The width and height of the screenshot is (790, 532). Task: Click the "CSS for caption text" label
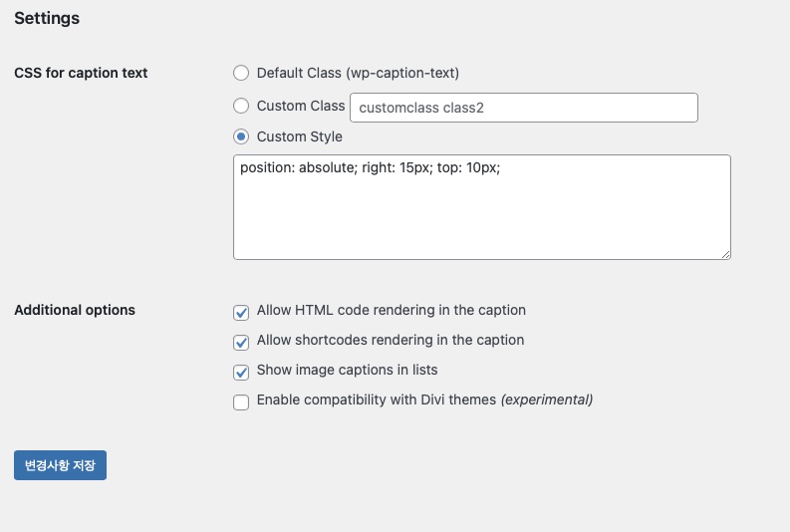click(x=81, y=73)
